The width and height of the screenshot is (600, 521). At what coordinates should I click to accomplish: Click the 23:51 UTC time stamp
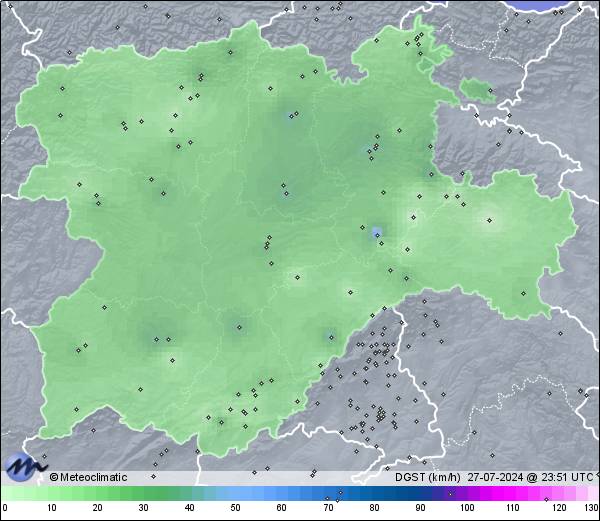point(566,477)
